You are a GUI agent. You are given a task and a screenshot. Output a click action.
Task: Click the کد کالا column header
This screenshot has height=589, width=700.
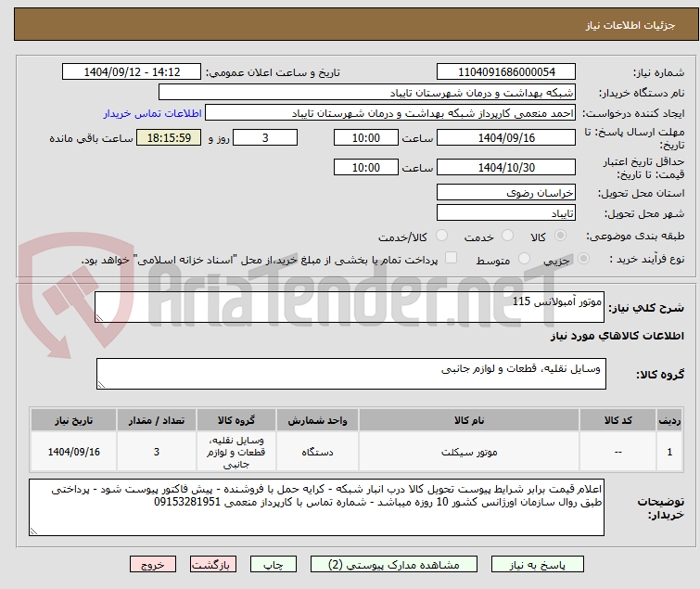(x=617, y=420)
